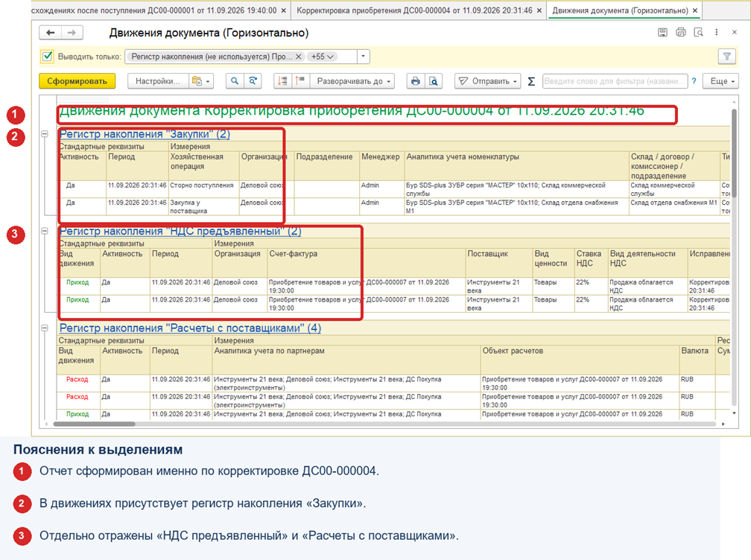The width and height of the screenshot is (751, 560).
Task: Open the Еще menu
Action: click(x=721, y=81)
